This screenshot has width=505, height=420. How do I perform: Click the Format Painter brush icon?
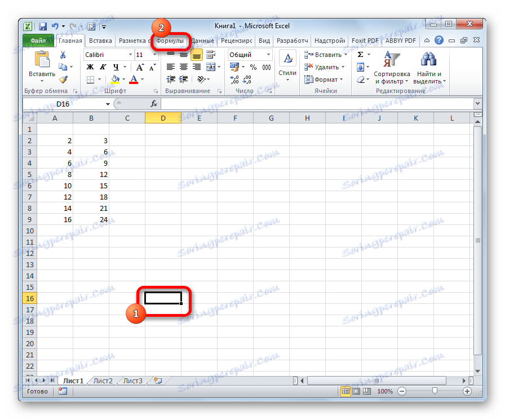click(63, 79)
